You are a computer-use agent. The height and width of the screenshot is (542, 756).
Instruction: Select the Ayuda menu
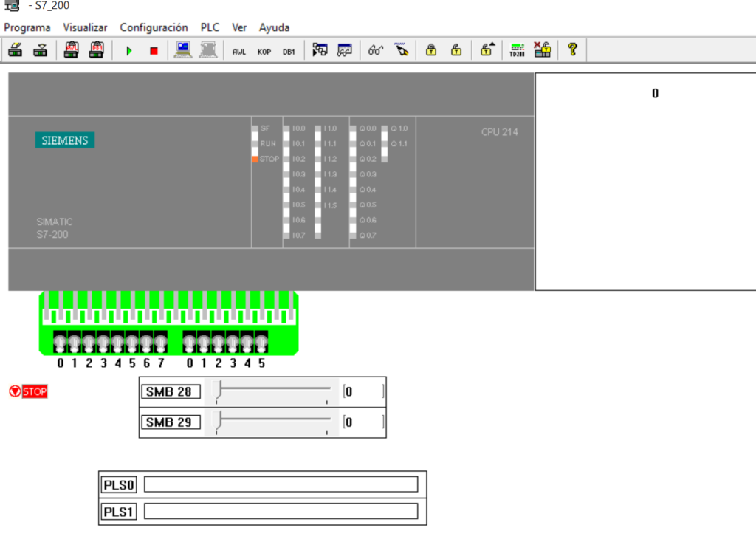pos(274,27)
